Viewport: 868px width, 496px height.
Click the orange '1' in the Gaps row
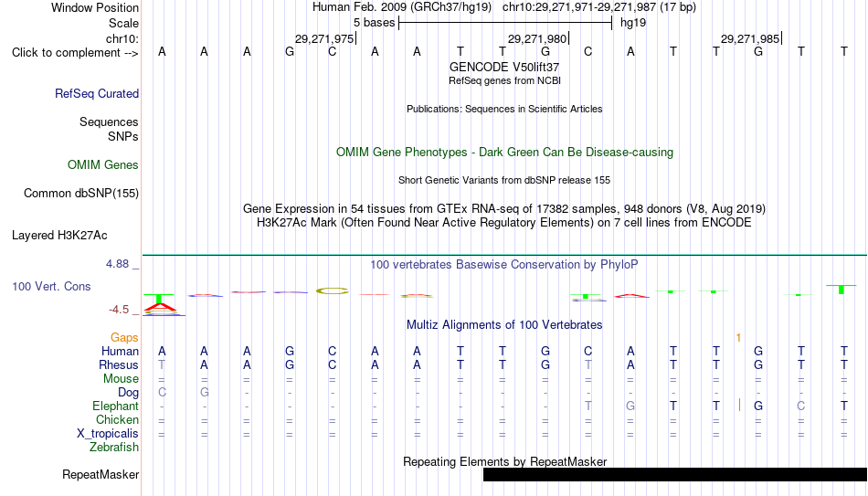(x=738, y=338)
